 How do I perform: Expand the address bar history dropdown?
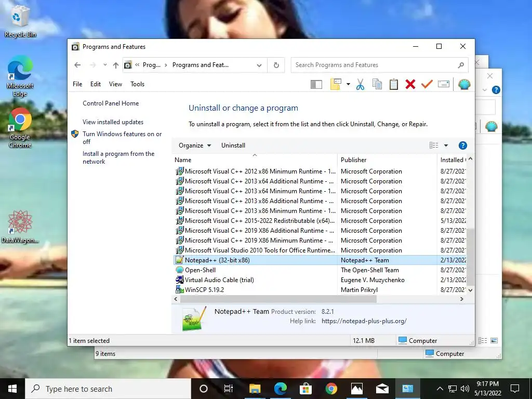tap(259, 65)
